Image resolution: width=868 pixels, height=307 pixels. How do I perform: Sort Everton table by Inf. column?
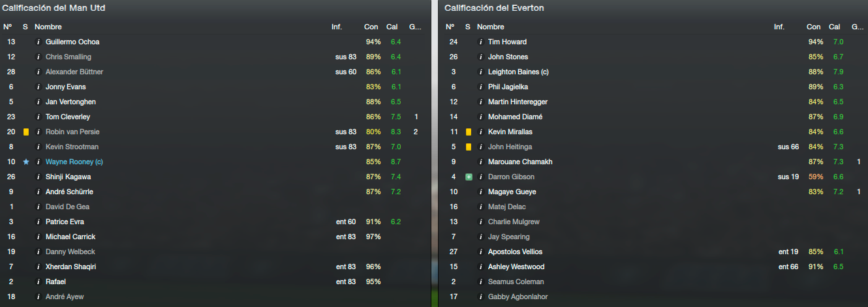[x=779, y=27]
